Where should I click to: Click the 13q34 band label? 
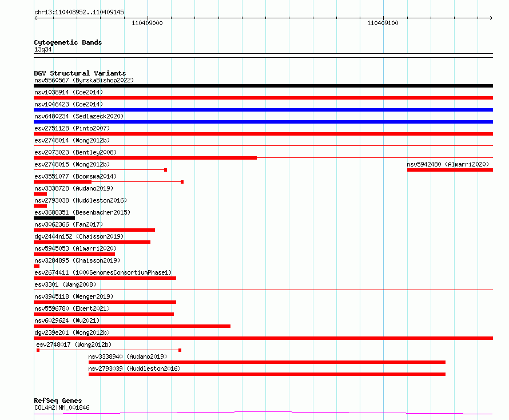point(43,49)
